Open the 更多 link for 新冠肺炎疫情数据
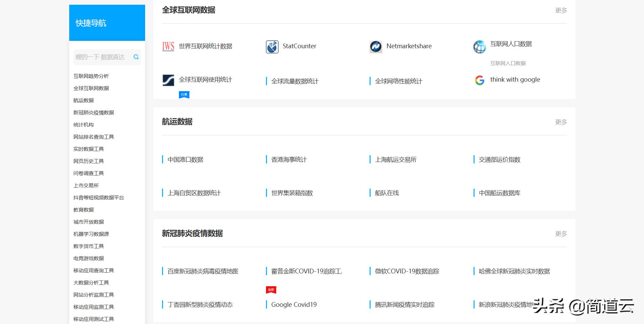The width and height of the screenshot is (644, 324). pos(561,234)
